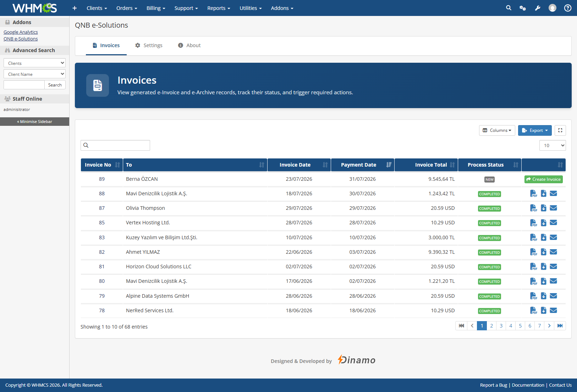This screenshot has width=577, height=392.
Task: Open the Addons menu
Action: click(x=282, y=8)
